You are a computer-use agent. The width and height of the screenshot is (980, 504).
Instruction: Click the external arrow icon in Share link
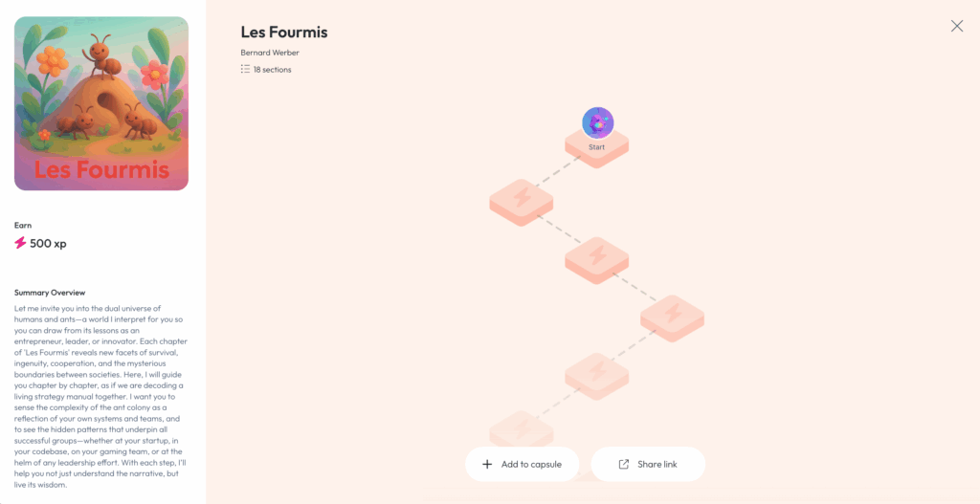(x=624, y=464)
